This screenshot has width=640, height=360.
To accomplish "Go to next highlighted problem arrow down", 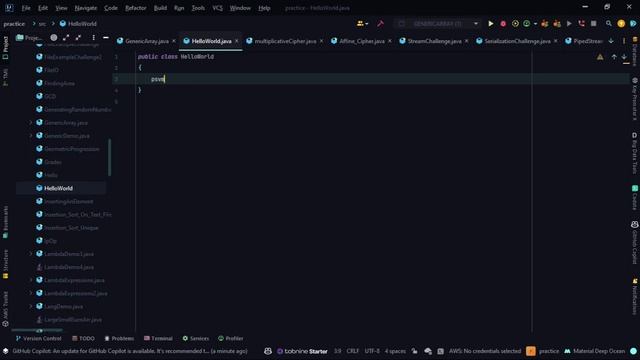I will click(x=624, y=57).
